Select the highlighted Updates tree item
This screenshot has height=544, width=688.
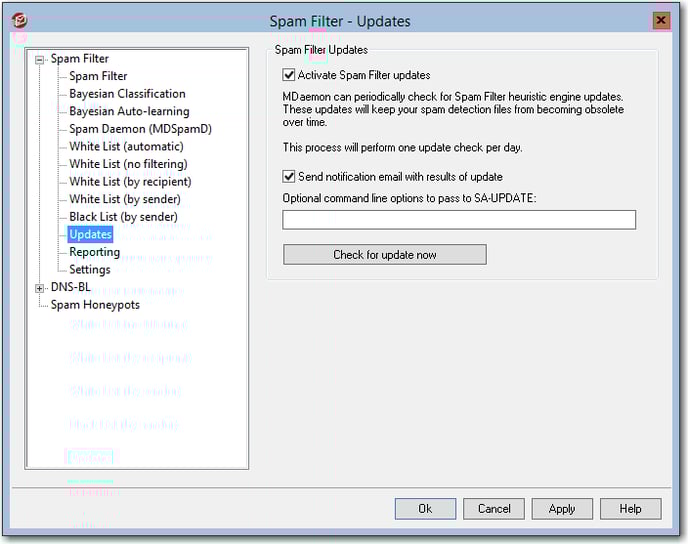[x=90, y=234]
